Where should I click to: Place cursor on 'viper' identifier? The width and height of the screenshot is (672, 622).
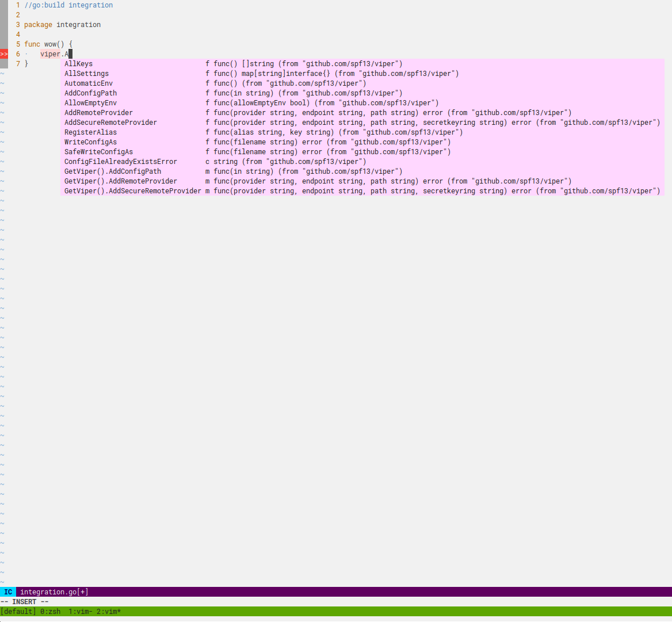point(50,54)
